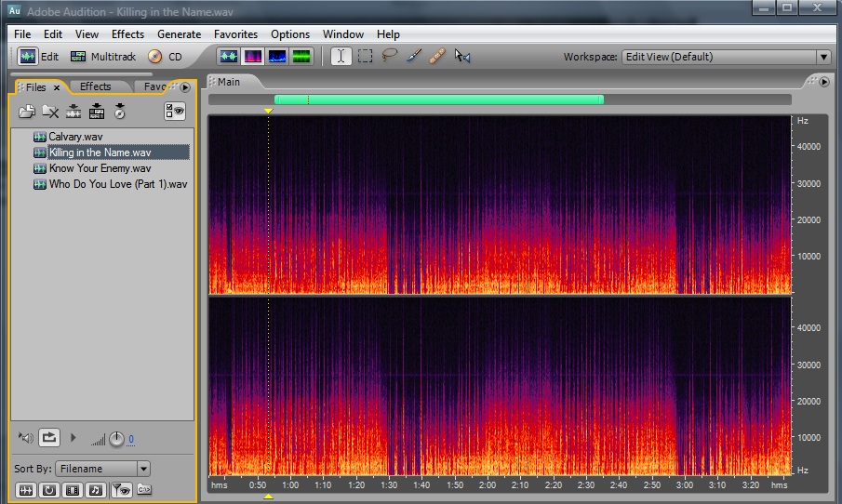Viewport: 842px width, 504px height.
Task: Click the preview Play button
Action: click(73, 438)
